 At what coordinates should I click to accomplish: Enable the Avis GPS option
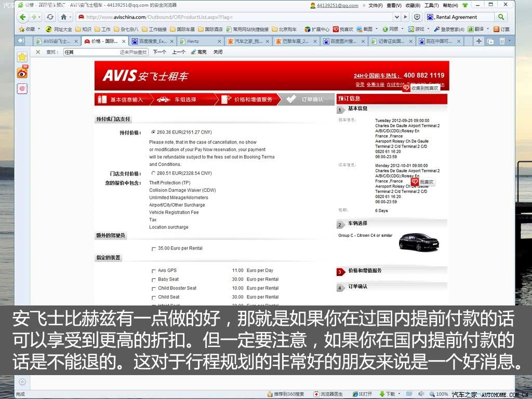pyautogui.click(x=154, y=271)
